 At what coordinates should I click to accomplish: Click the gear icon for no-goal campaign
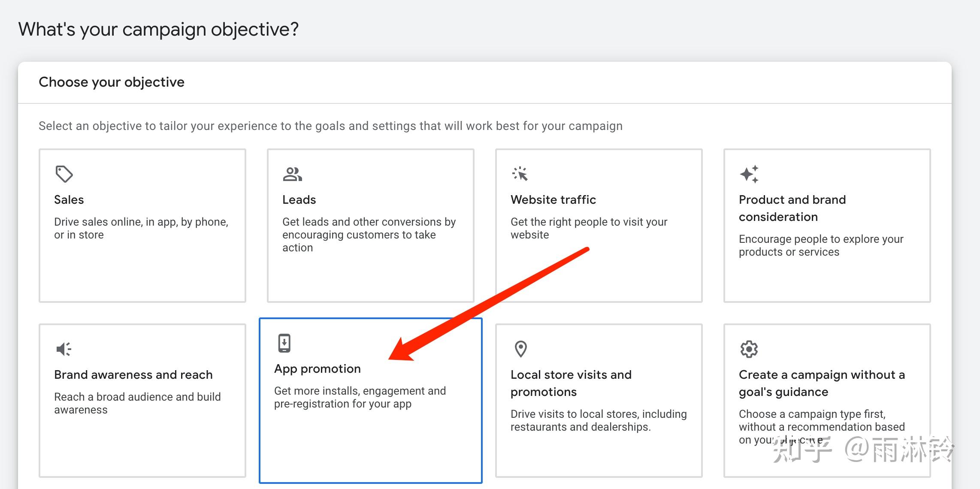pyautogui.click(x=749, y=349)
